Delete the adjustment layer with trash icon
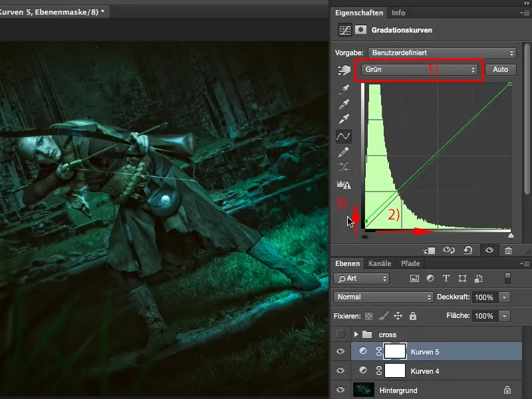The width and height of the screenshot is (532, 399). 508,251
